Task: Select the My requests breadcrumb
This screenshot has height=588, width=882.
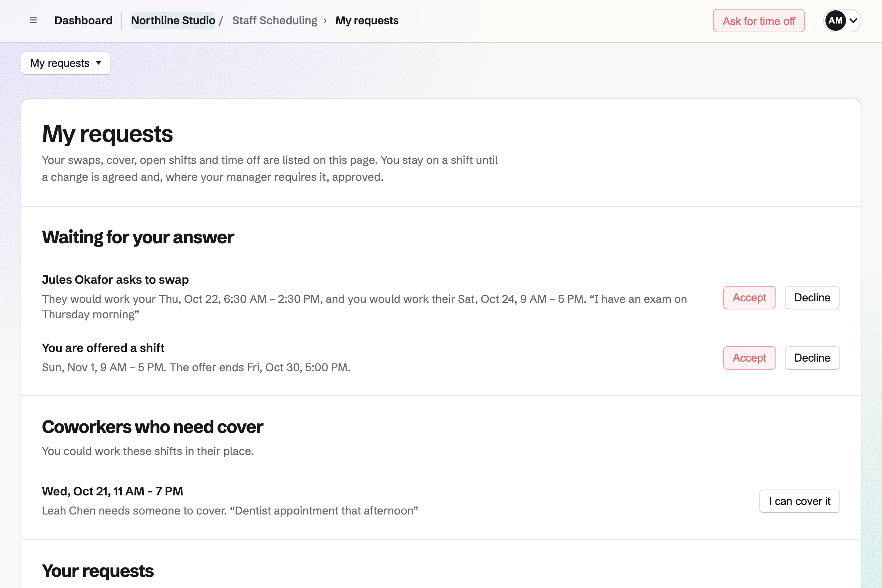Action: [x=367, y=20]
